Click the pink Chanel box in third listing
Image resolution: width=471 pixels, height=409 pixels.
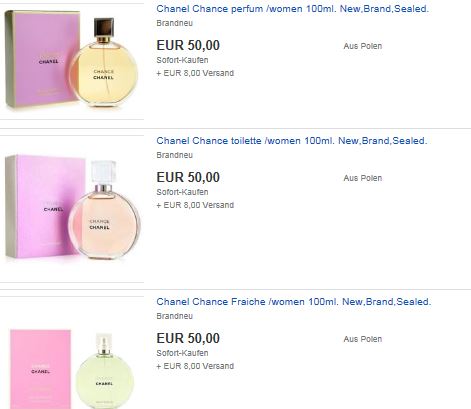tap(40, 369)
